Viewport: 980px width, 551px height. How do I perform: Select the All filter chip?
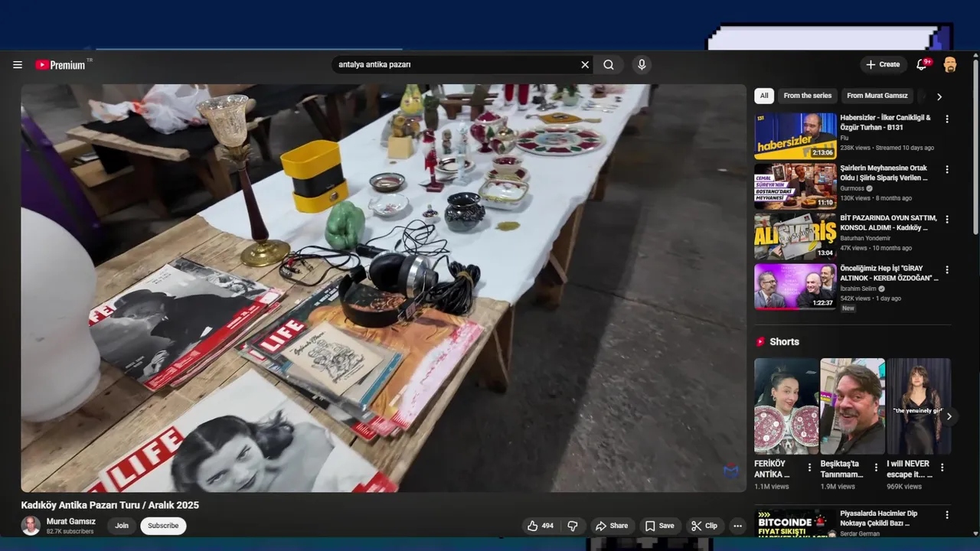[x=764, y=96]
